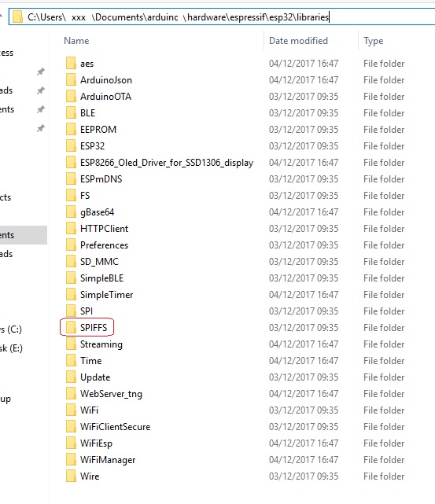Click the ESP32 folder icon

click(71, 146)
